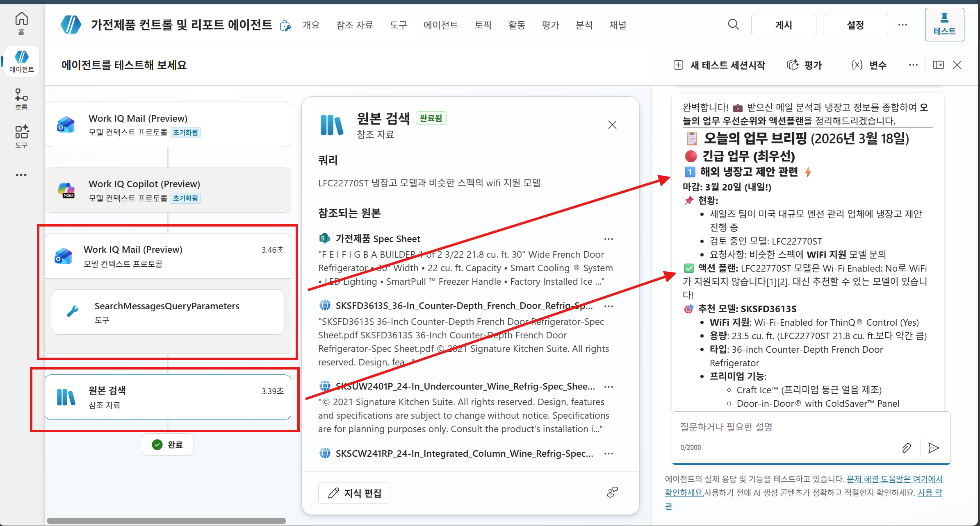The width and height of the screenshot is (980, 526).
Task: Open the 가전제품 Spec Sheet source title
Action: click(378, 239)
